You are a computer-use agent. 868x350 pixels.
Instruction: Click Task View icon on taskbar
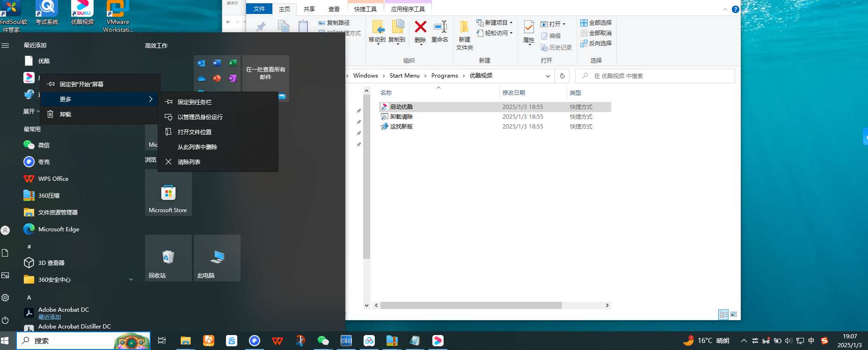162,341
